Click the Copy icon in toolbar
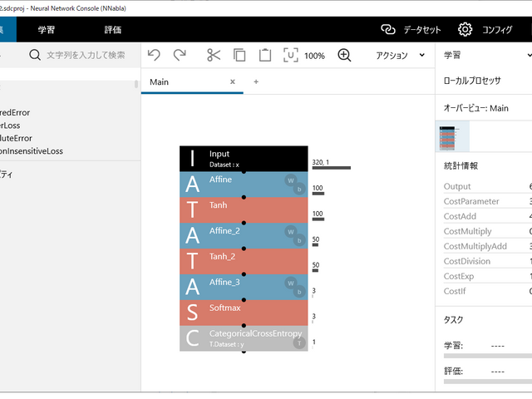532x399 pixels. pyautogui.click(x=239, y=55)
